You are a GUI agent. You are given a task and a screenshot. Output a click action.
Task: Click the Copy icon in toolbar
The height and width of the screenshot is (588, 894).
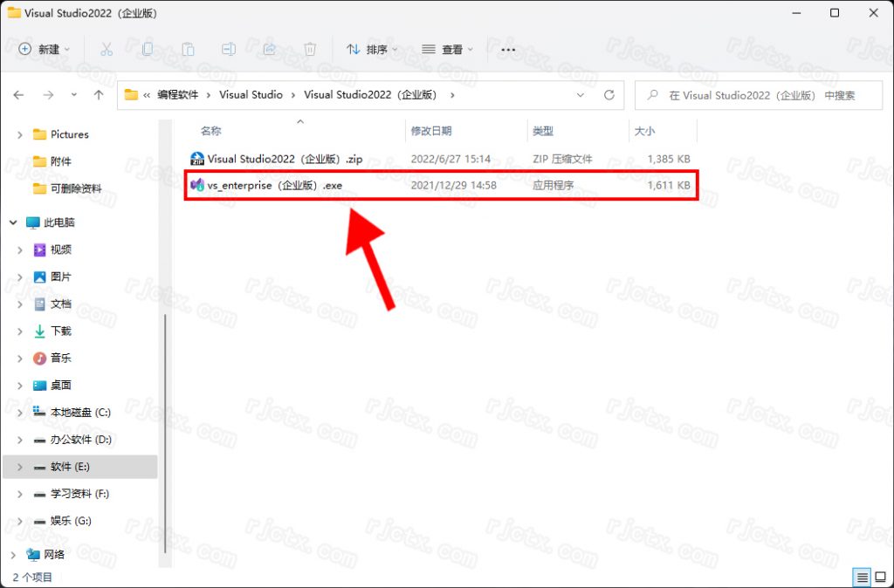pyautogui.click(x=148, y=50)
